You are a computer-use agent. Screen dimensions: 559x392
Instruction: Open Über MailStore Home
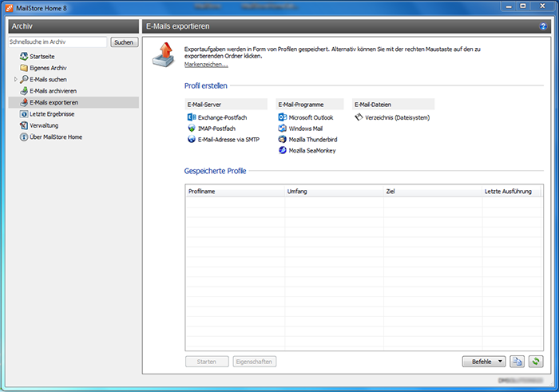point(56,137)
